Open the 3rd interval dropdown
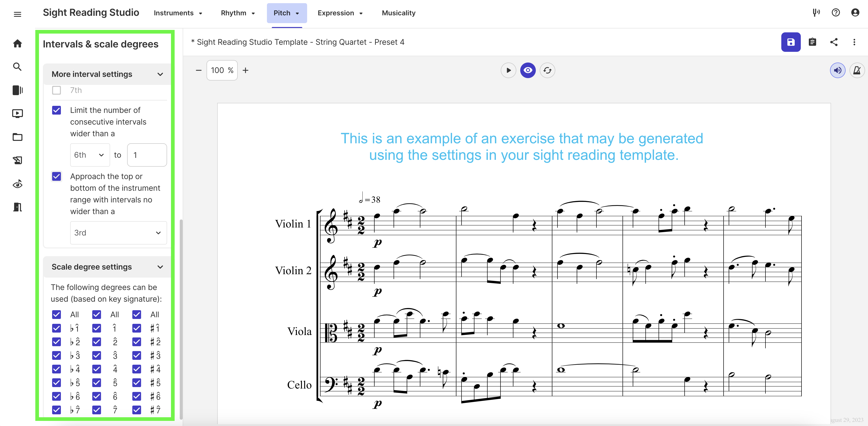Viewport: 868px width, 426px height. [x=118, y=233]
